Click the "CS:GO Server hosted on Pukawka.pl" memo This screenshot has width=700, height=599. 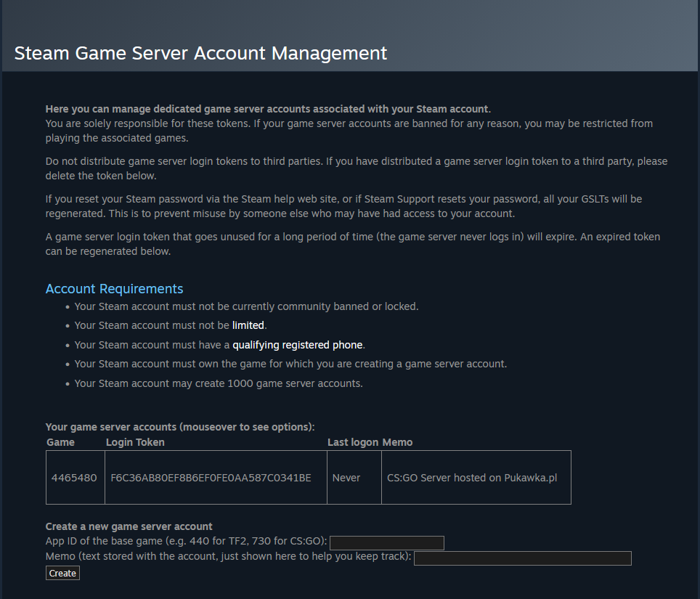[x=472, y=478]
